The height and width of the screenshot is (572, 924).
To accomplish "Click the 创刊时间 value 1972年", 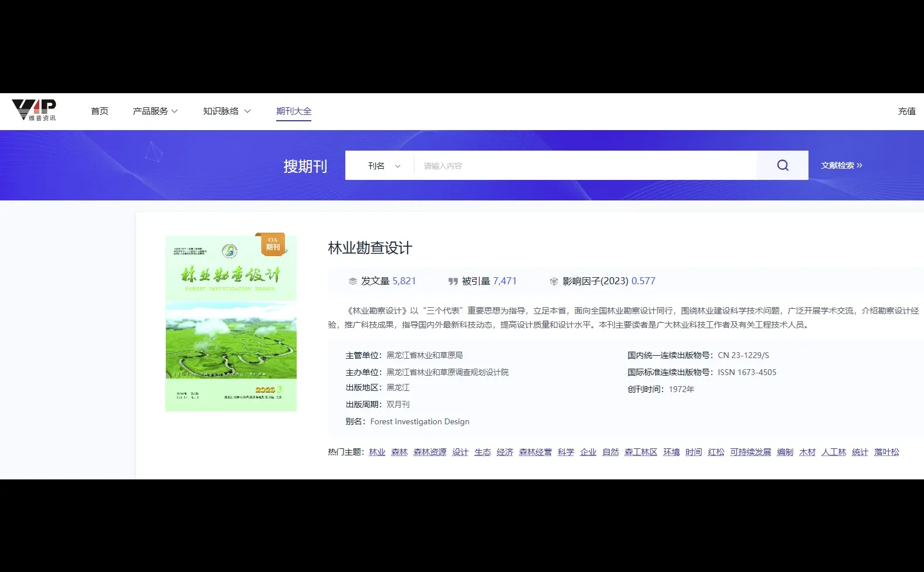I will point(681,389).
